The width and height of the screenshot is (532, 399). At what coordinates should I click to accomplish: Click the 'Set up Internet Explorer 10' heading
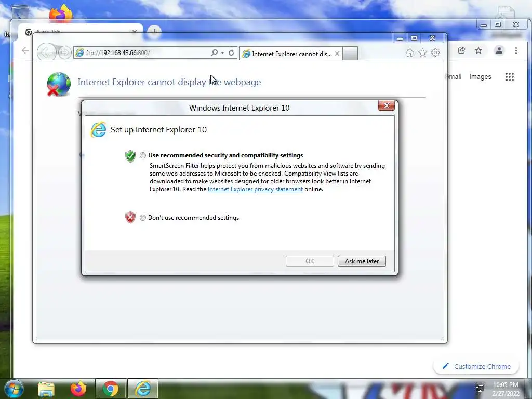click(x=158, y=129)
